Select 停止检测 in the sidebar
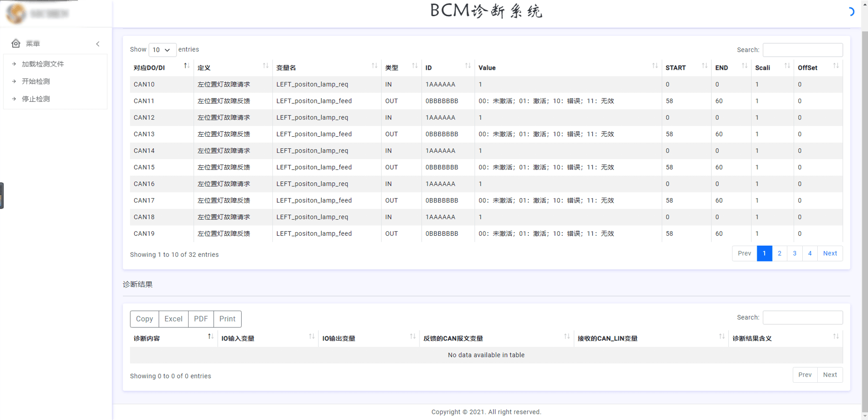 pyautogui.click(x=36, y=99)
